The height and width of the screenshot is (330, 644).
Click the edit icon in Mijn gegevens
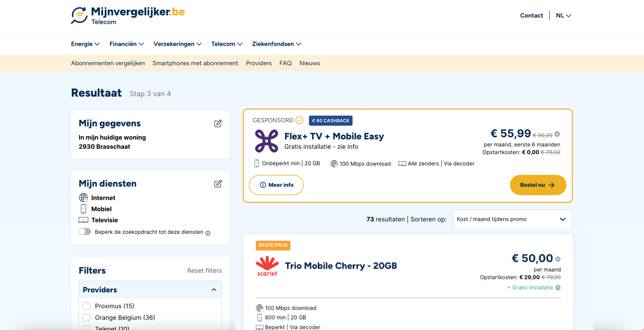click(x=218, y=123)
